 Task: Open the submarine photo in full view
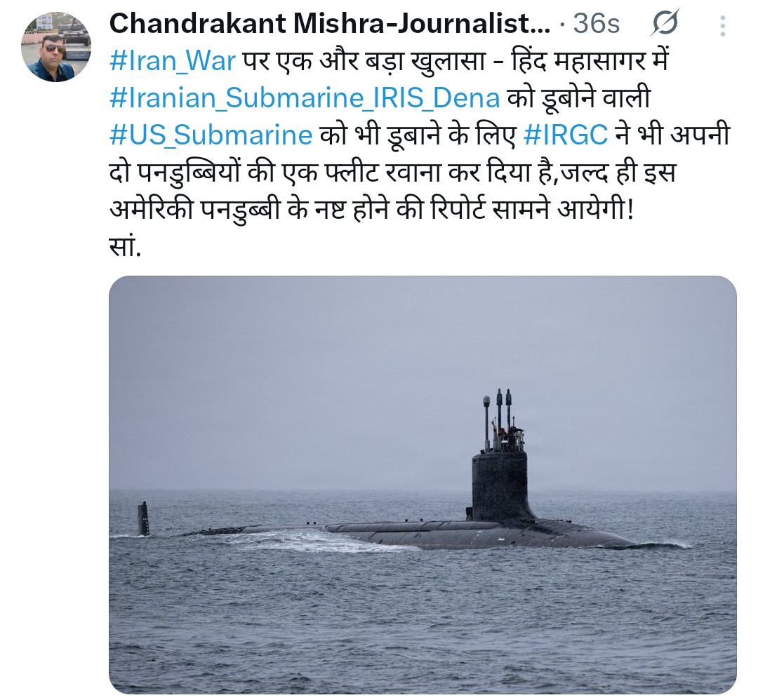tap(423, 485)
